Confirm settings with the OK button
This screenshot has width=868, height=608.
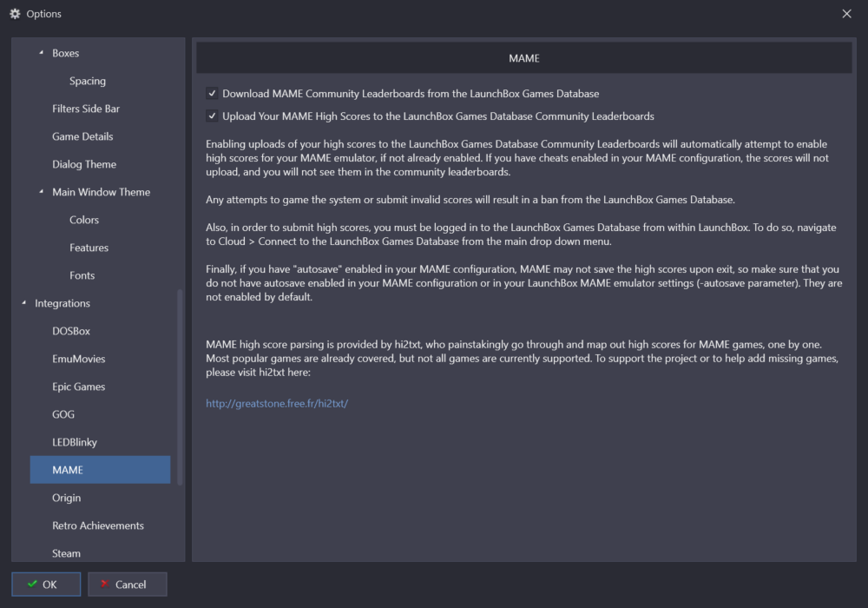(46, 585)
